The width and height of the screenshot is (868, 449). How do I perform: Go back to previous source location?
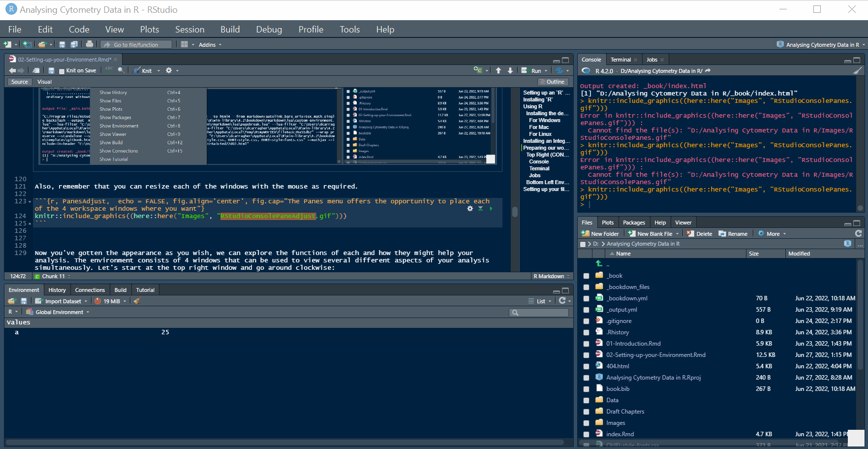click(x=12, y=70)
